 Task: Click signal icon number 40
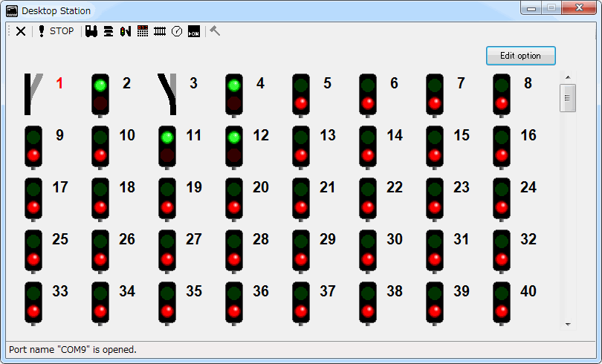[502, 303]
